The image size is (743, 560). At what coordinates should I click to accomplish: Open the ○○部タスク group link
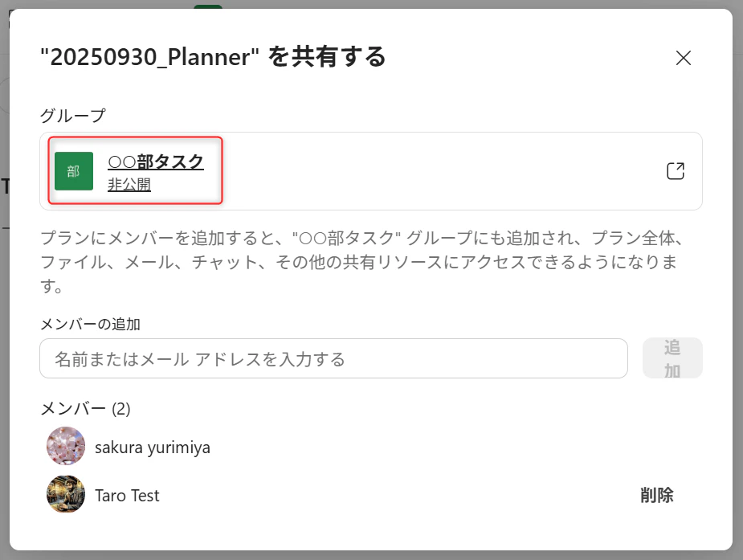(x=155, y=162)
